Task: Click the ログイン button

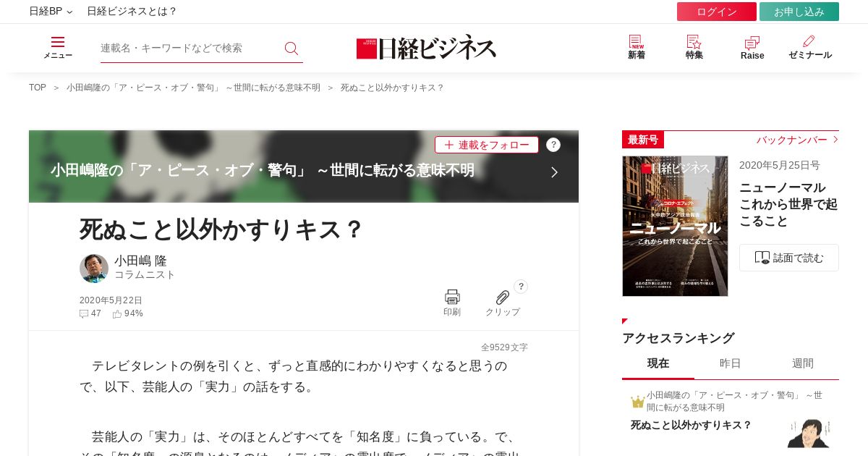Action: click(717, 12)
